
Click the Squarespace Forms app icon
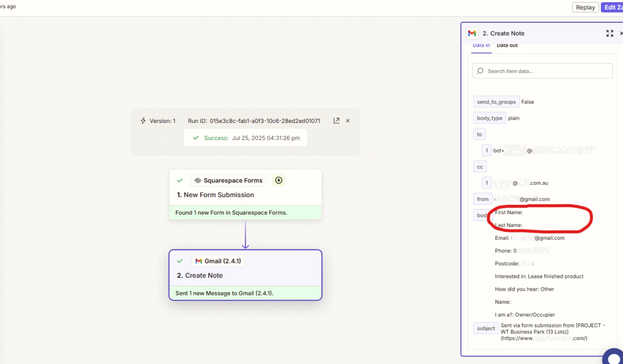[198, 181]
